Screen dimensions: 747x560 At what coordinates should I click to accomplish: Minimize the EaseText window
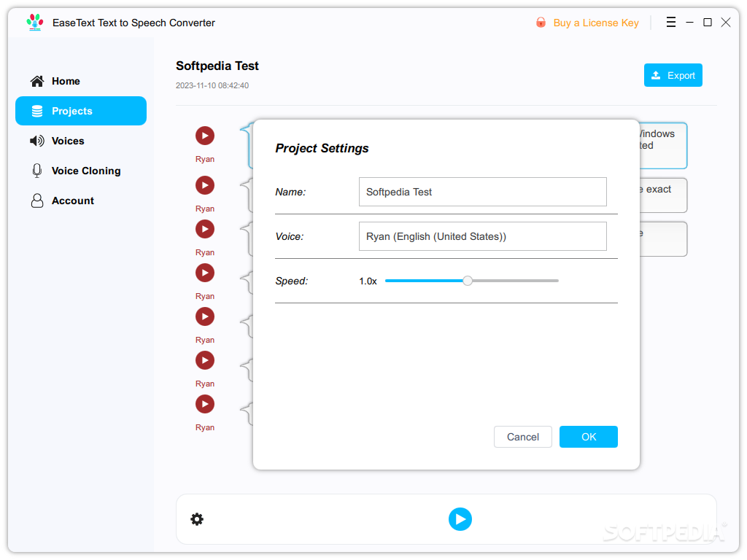click(689, 23)
